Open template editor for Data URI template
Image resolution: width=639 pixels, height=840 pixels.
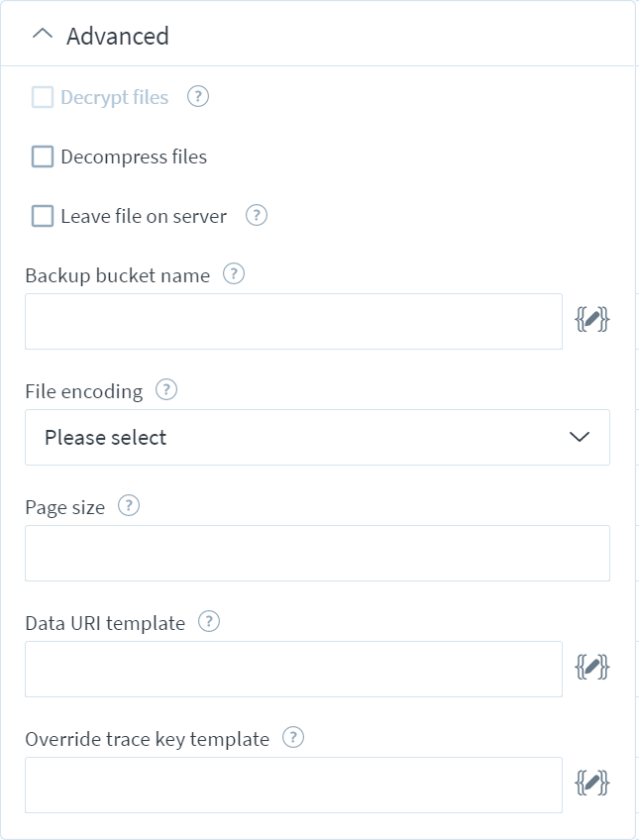click(x=591, y=668)
